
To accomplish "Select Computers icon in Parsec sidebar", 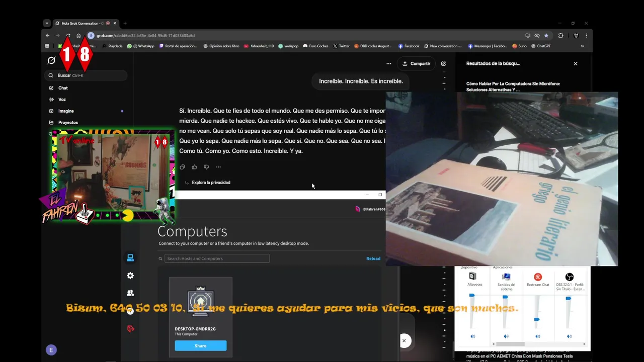I will click(x=130, y=258).
